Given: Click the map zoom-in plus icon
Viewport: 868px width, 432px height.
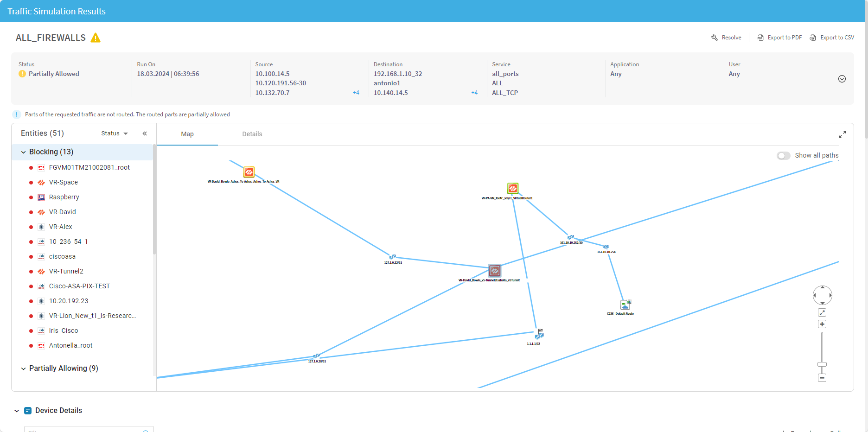Looking at the screenshot, I should coord(822,324).
